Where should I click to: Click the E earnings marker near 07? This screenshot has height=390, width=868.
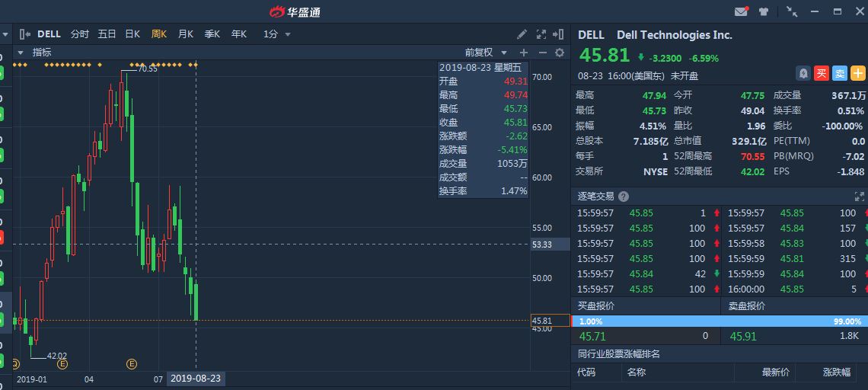coord(132,364)
